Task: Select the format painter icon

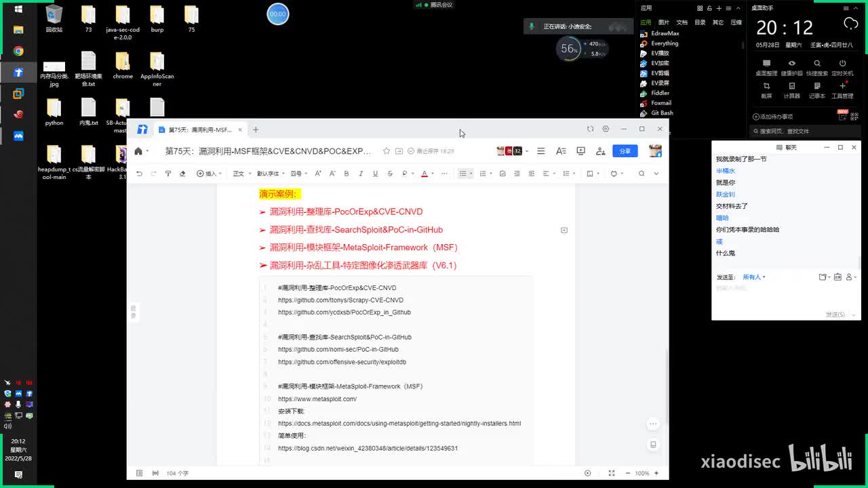Action: coord(168,174)
